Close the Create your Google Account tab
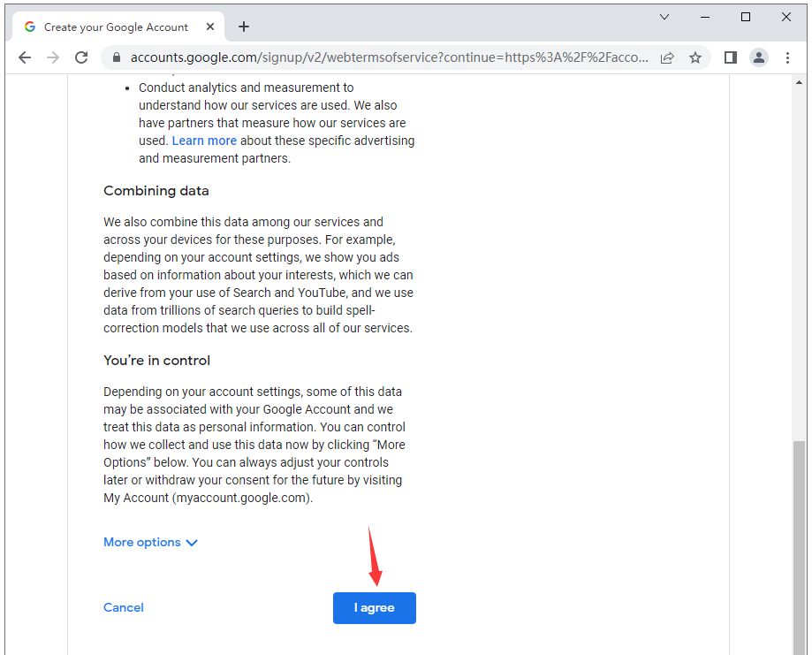This screenshot has width=812, height=655. point(211,27)
